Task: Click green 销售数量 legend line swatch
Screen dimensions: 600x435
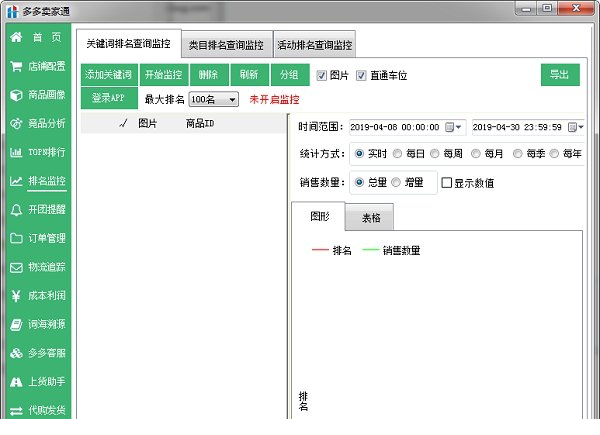Action: (370, 250)
